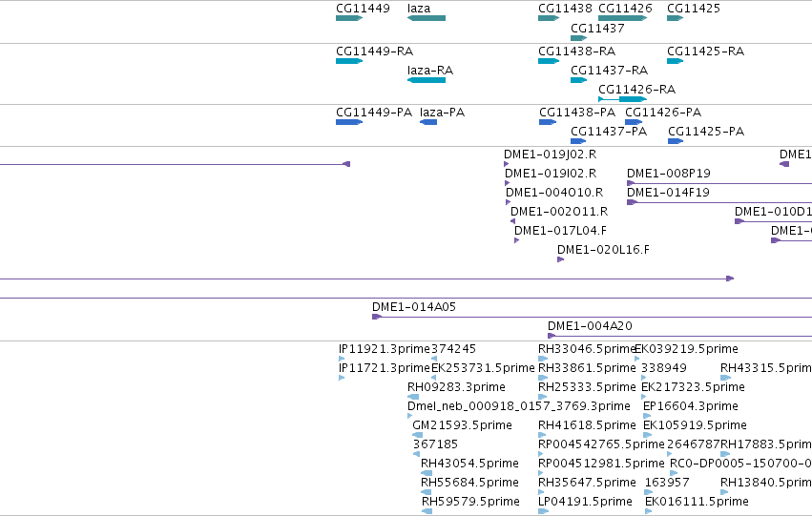
Task: Click the DME1-004O10.R clone label
Action: click(554, 193)
